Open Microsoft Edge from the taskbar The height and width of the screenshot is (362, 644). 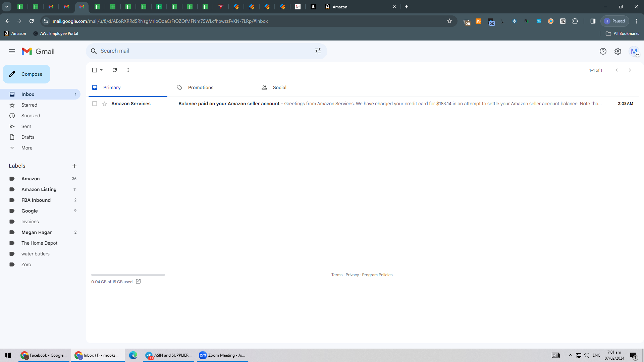click(x=133, y=355)
